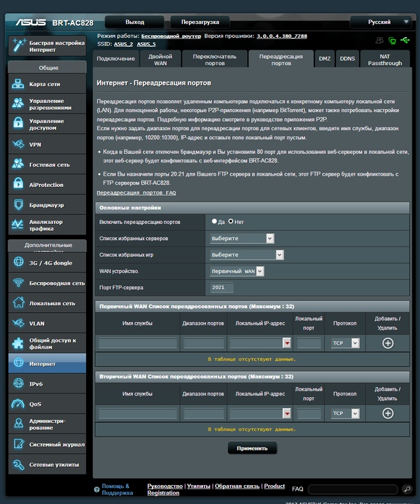Open the VPN sidebar icon
Viewport: 420px width, 504px height.
pyautogui.click(x=18, y=143)
